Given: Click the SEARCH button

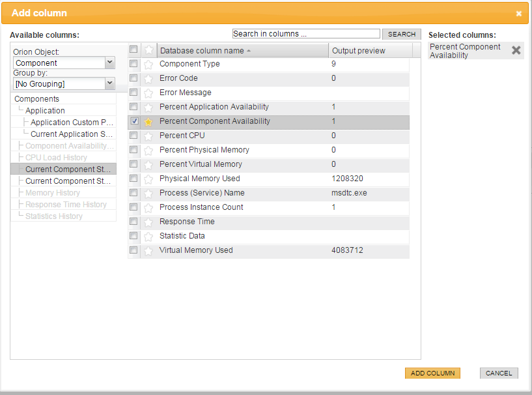Looking at the screenshot, I should coord(402,35).
